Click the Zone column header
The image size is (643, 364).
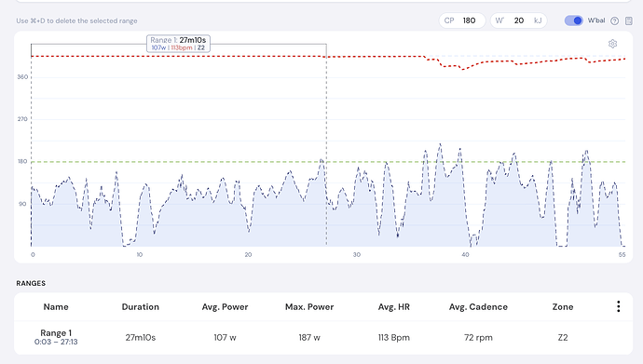(563, 306)
